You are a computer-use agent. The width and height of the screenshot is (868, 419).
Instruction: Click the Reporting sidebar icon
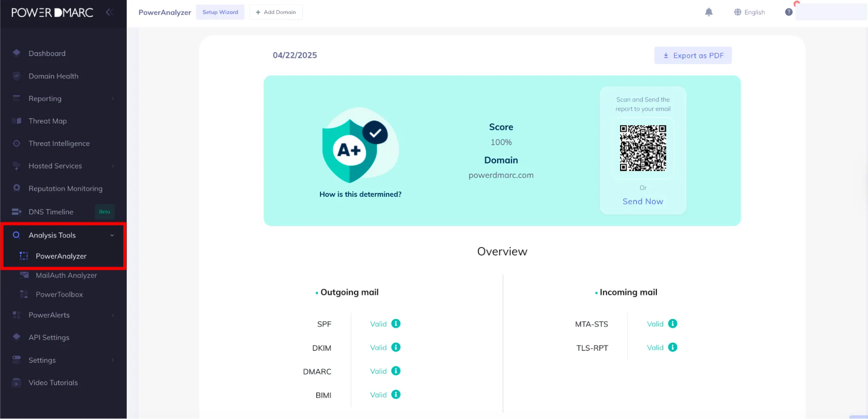coord(17,98)
